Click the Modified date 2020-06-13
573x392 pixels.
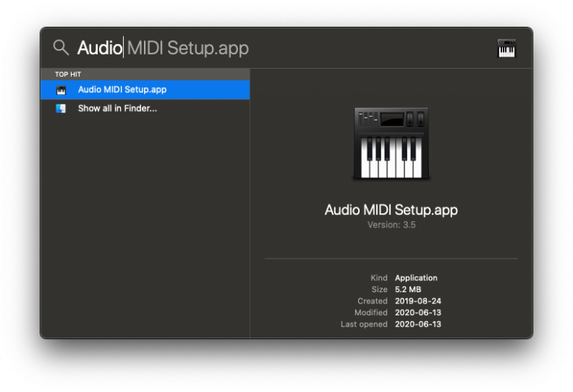[418, 313]
